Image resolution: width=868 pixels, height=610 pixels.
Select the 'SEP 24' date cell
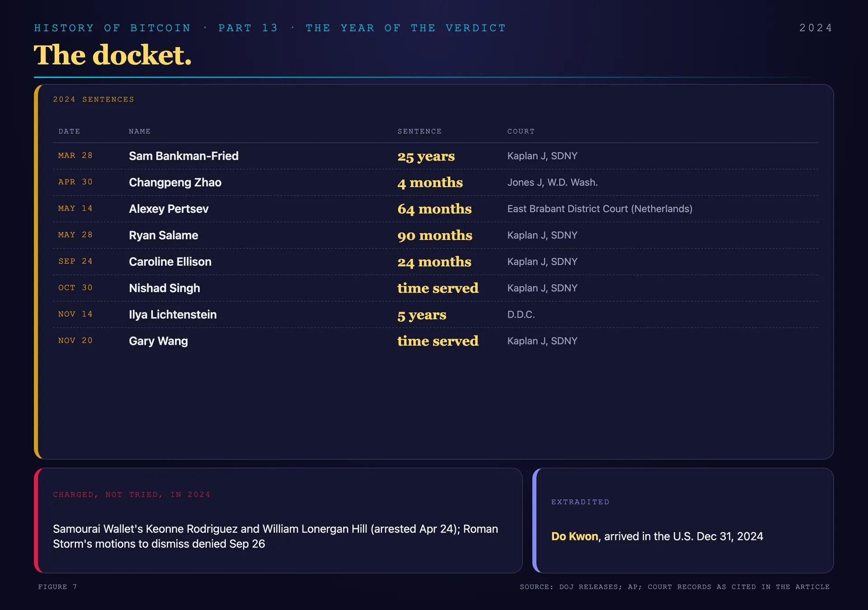pos(75,261)
